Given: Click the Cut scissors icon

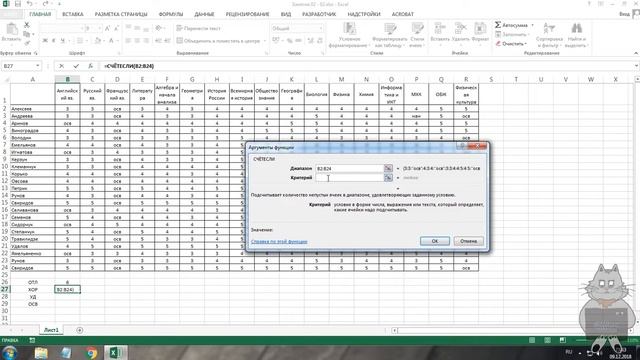Looking at the screenshot, I should point(27,25).
